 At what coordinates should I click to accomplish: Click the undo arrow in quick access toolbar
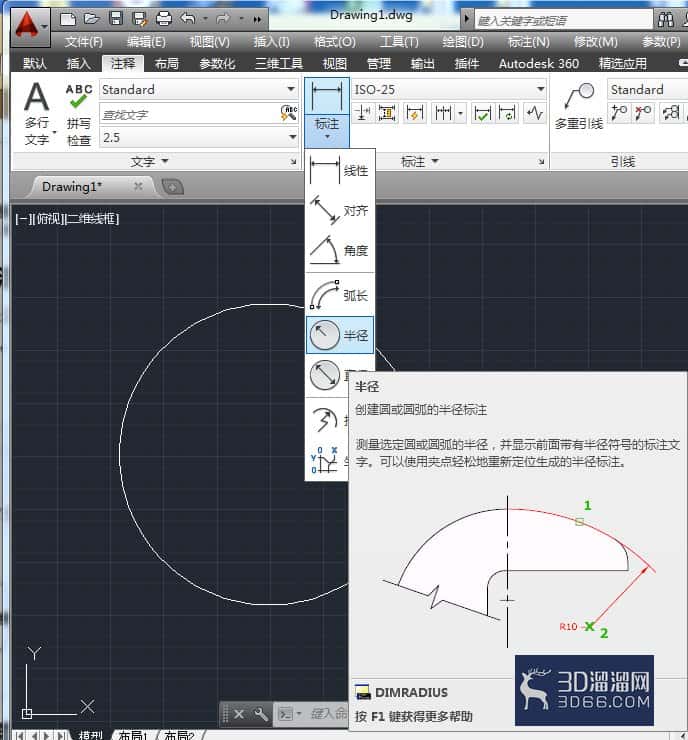188,19
